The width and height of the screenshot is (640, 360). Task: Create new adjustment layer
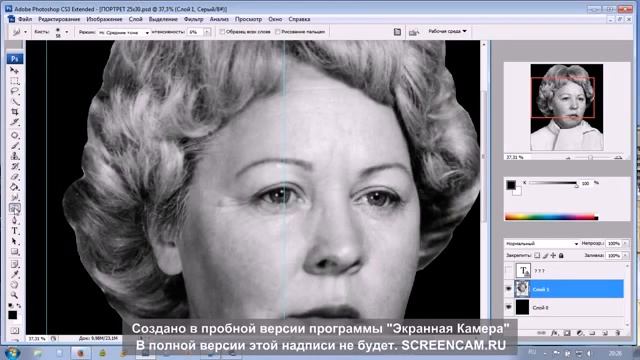coord(580,333)
